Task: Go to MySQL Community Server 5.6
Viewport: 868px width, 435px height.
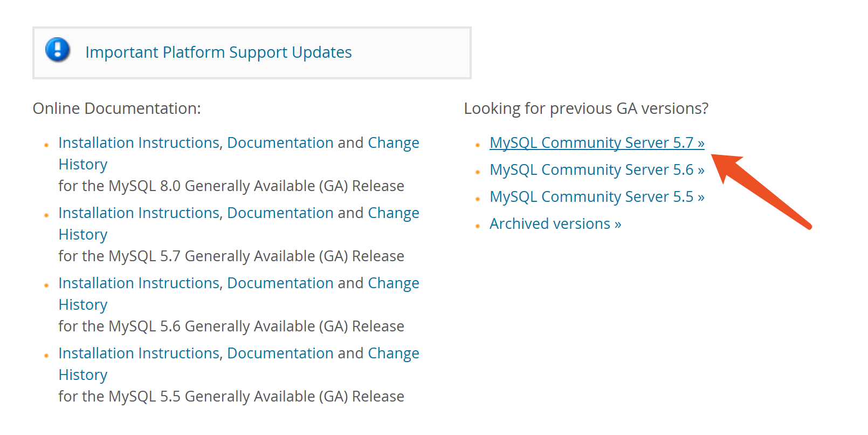Action: (596, 170)
